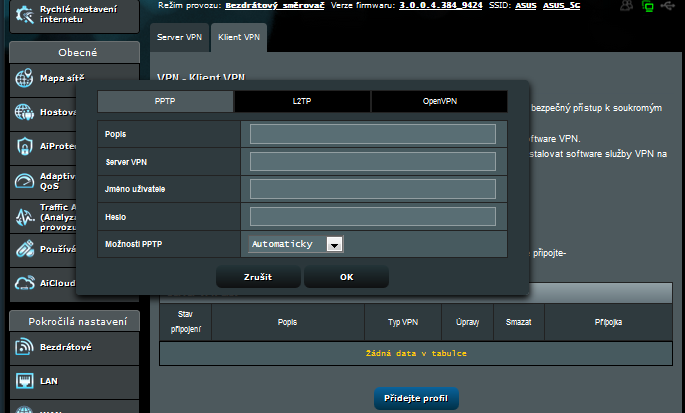685x413 pixels.
Task: Click the guest network users status icon
Action: pyautogui.click(x=625, y=6)
